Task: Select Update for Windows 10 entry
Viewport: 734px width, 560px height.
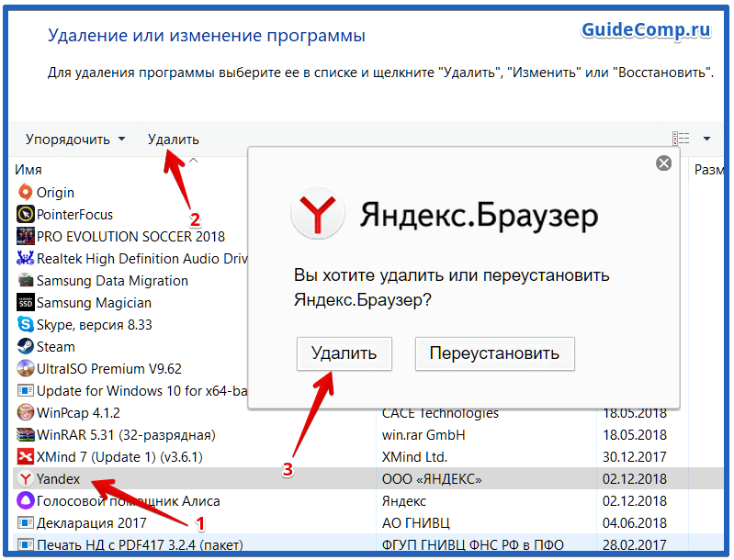Action: [x=141, y=391]
